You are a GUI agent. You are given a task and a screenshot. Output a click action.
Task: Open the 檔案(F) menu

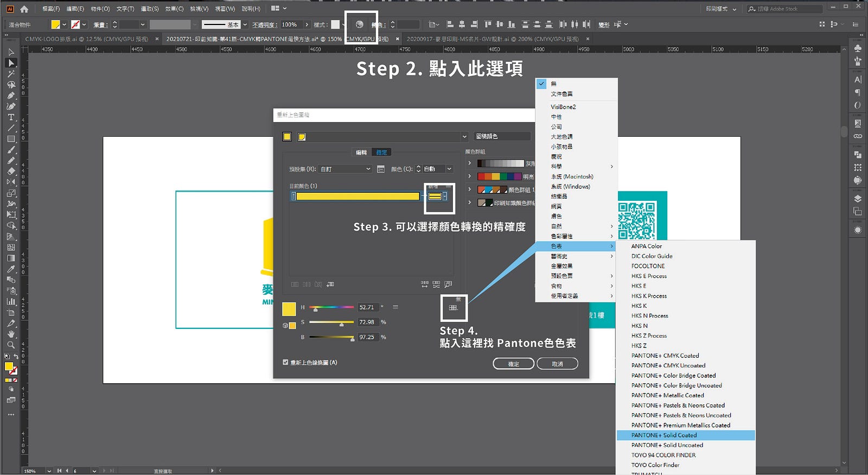tap(51, 9)
